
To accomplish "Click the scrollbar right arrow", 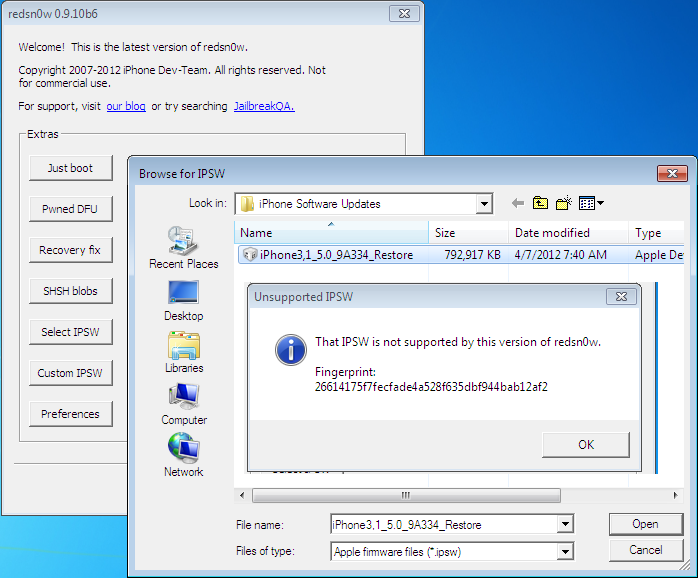I will click(676, 495).
